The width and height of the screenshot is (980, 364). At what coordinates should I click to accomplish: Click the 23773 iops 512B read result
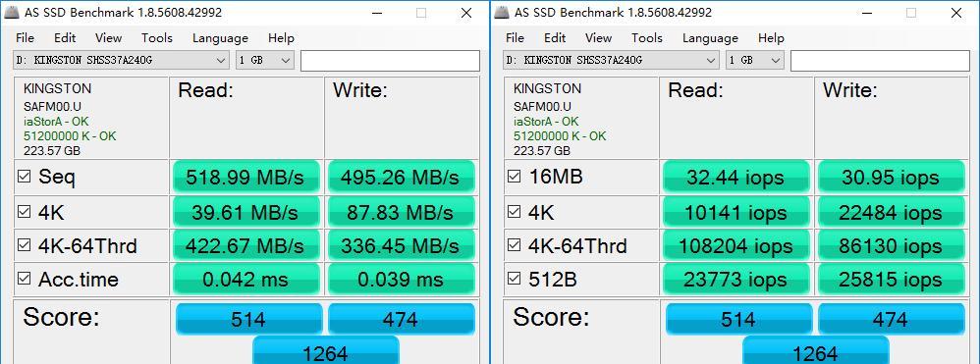(736, 279)
